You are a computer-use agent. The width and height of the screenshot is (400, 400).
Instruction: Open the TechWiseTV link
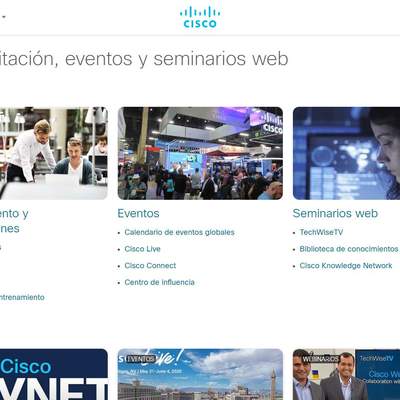click(x=321, y=232)
